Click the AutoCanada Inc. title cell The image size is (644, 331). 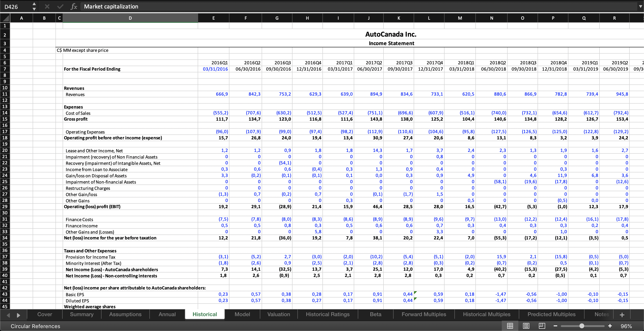pyautogui.click(x=391, y=34)
